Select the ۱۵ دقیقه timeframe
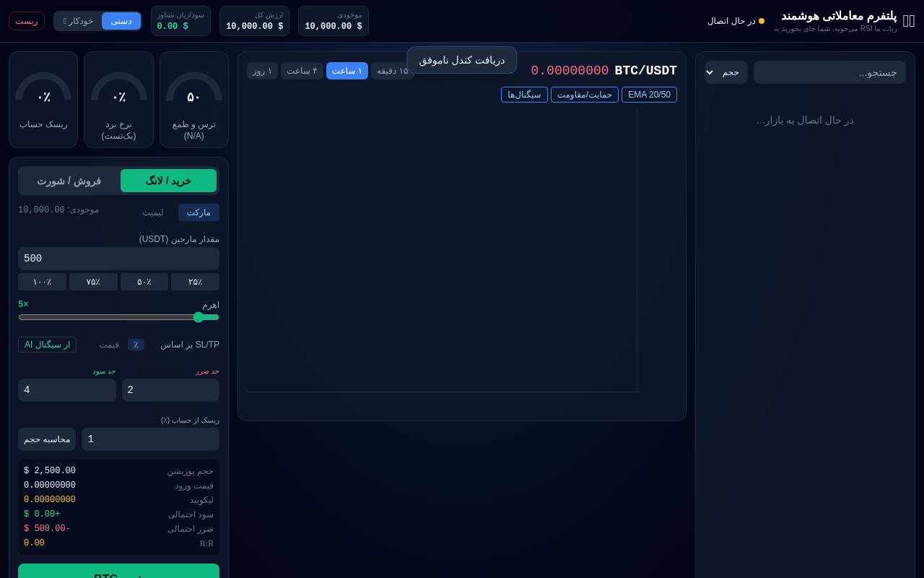This screenshot has height=578, width=924. click(393, 71)
